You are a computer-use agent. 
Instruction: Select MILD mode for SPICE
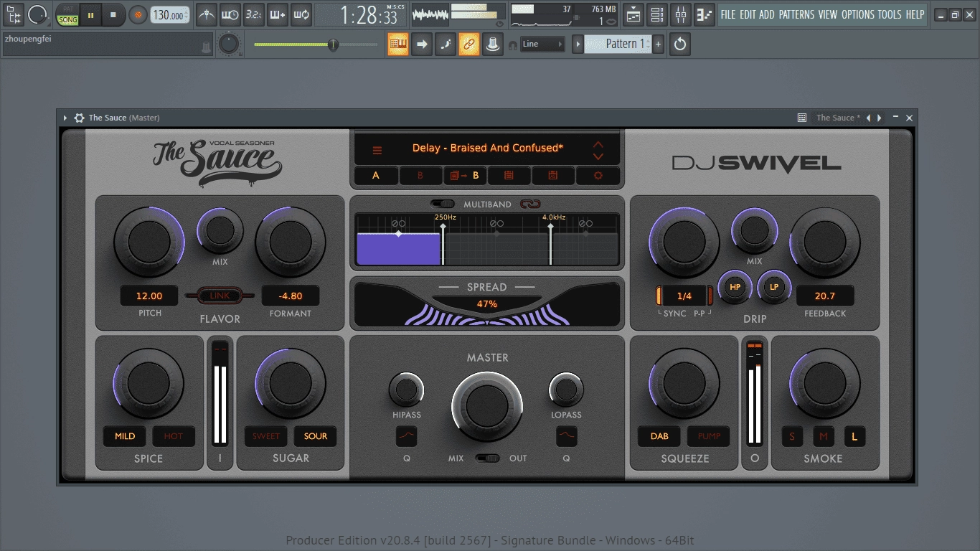tap(125, 436)
